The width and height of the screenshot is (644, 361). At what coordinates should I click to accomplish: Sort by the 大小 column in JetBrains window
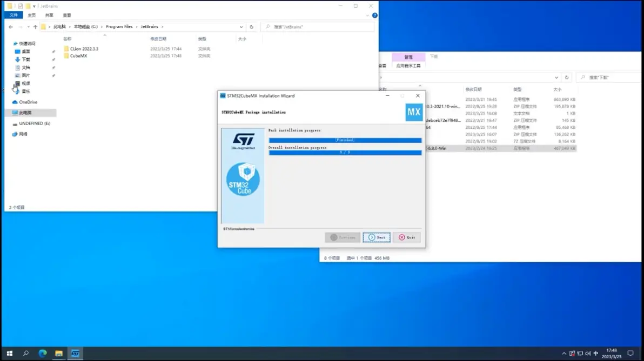click(x=243, y=39)
